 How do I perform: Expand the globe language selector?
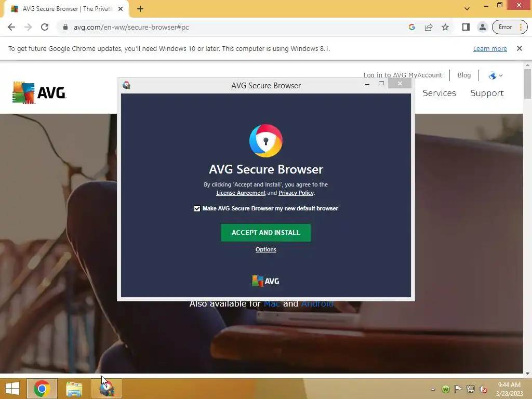pyautogui.click(x=495, y=75)
